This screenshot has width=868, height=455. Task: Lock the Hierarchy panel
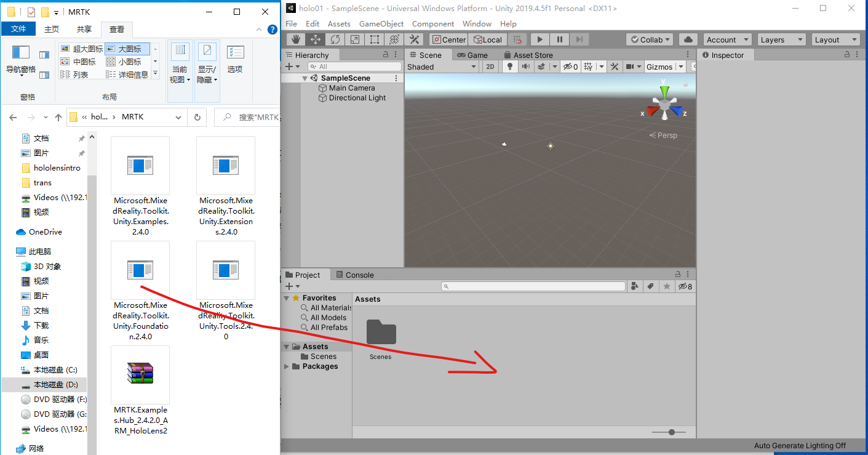coord(386,55)
